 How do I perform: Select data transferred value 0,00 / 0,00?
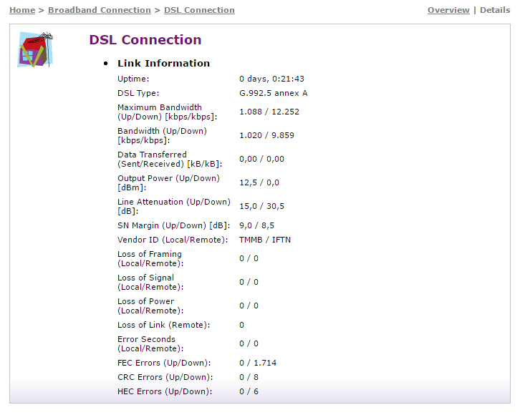(x=261, y=159)
